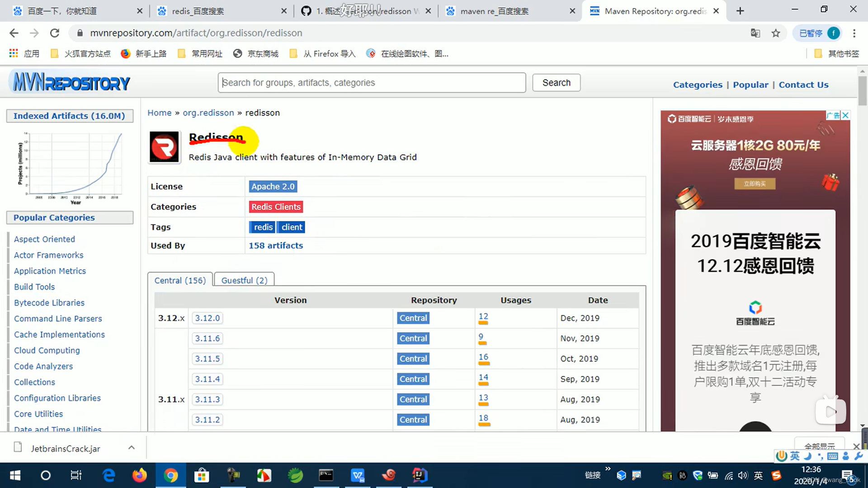Open Task View in taskbar
This screenshot has width=868, height=488.
76,475
